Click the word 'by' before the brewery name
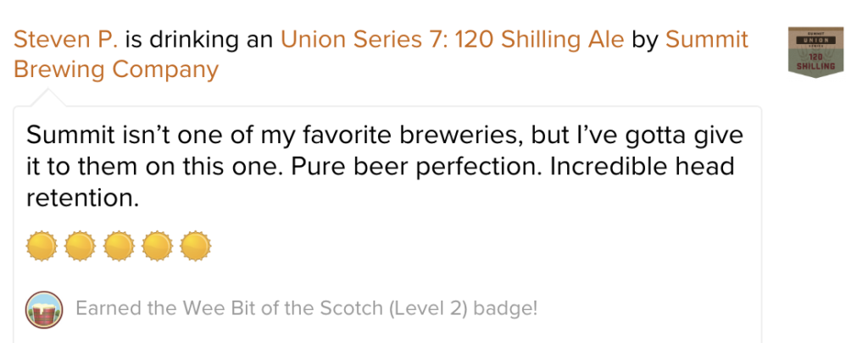The image size is (868, 343). (x=644, y=41)
